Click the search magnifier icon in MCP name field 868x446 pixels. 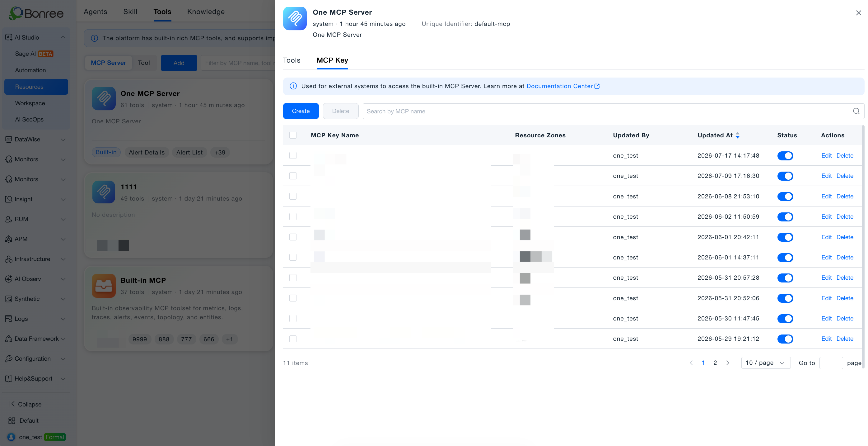[856, 111]
